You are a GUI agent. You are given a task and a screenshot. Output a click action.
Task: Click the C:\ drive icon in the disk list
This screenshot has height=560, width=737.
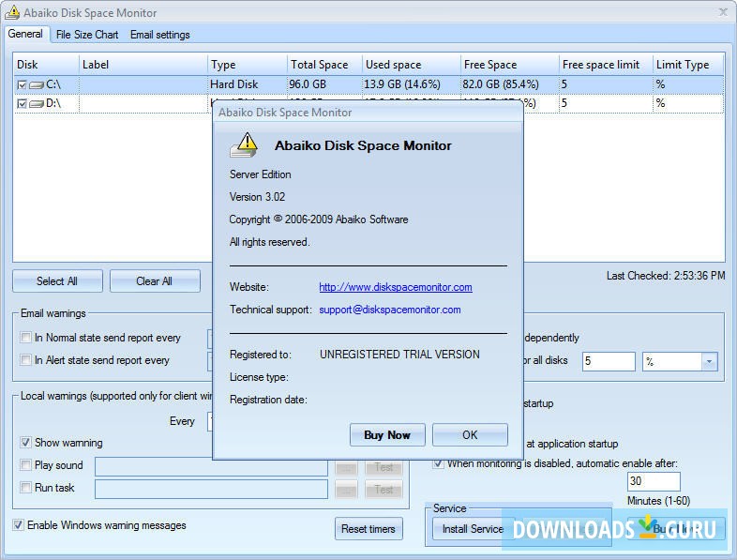click(37, 85)
